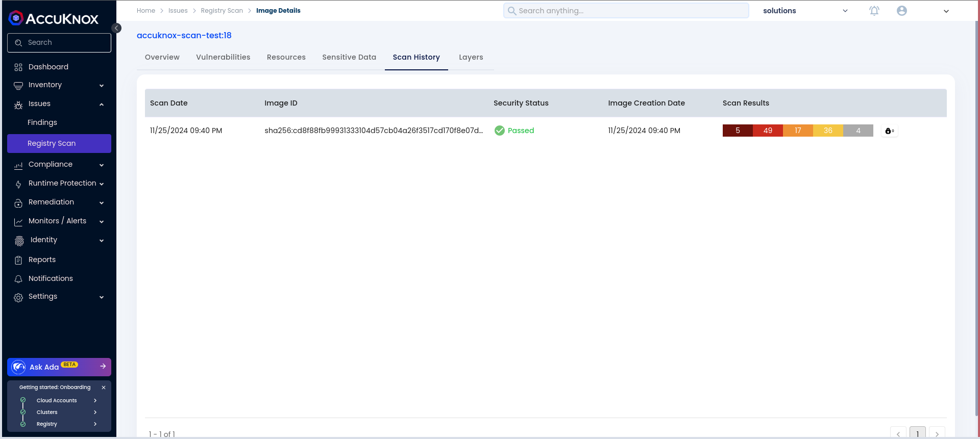Image resolution: width=980 pixels, height=439 pixels.
Task: Click the green Passed check icon
Action: pos(500,131)
